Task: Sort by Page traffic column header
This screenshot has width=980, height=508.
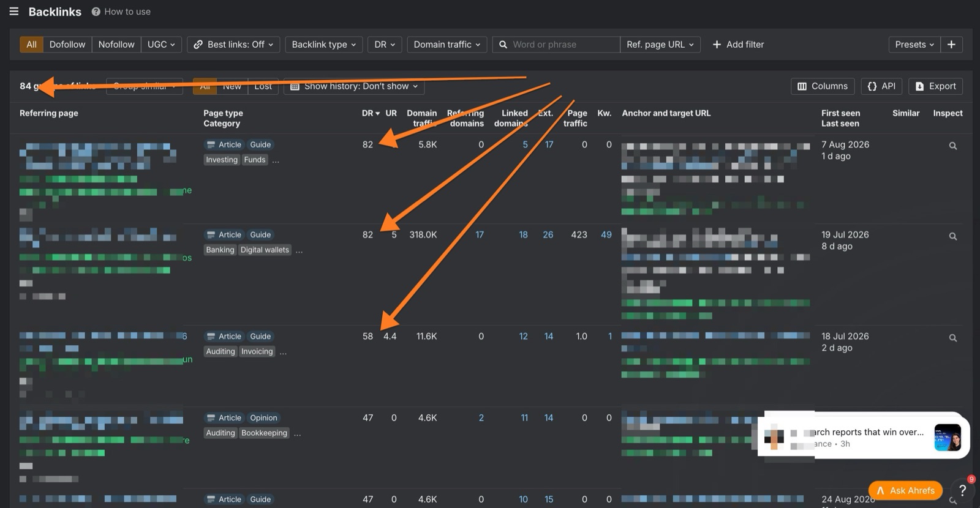Action: point(576,118)
